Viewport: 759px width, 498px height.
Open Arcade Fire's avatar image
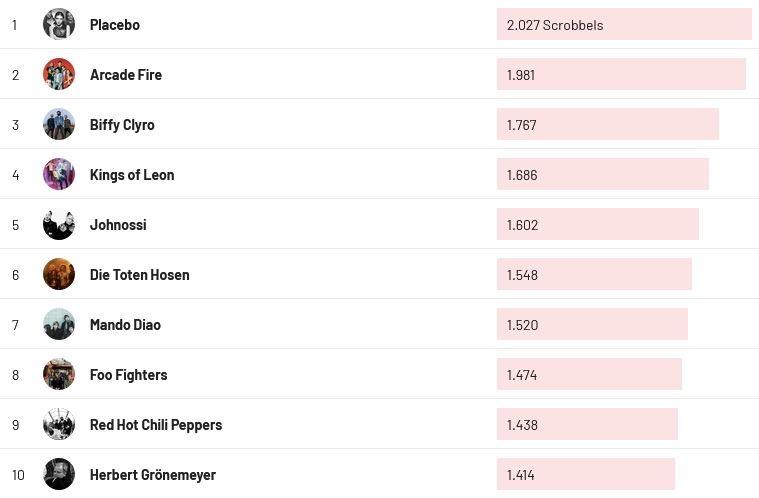point(59,74)
